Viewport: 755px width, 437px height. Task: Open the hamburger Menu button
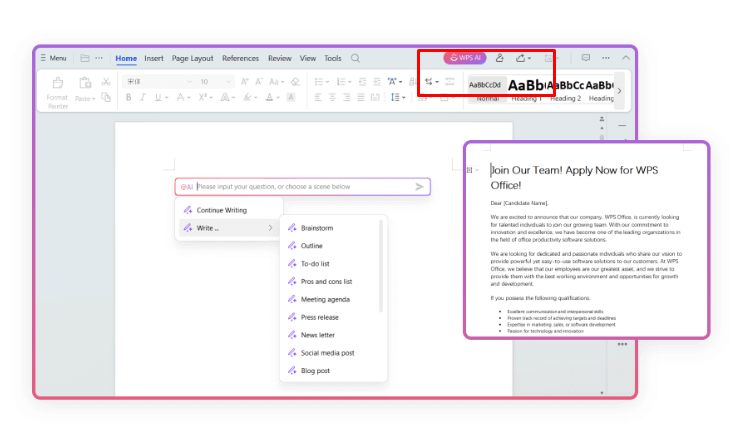(53, 58)
